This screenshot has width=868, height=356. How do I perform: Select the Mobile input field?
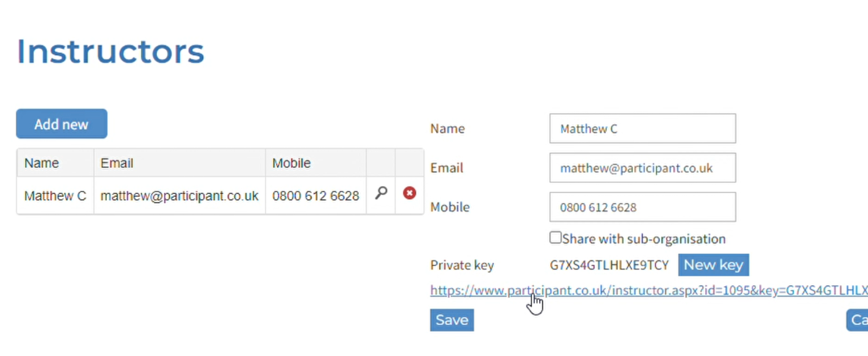coord(642,207)
